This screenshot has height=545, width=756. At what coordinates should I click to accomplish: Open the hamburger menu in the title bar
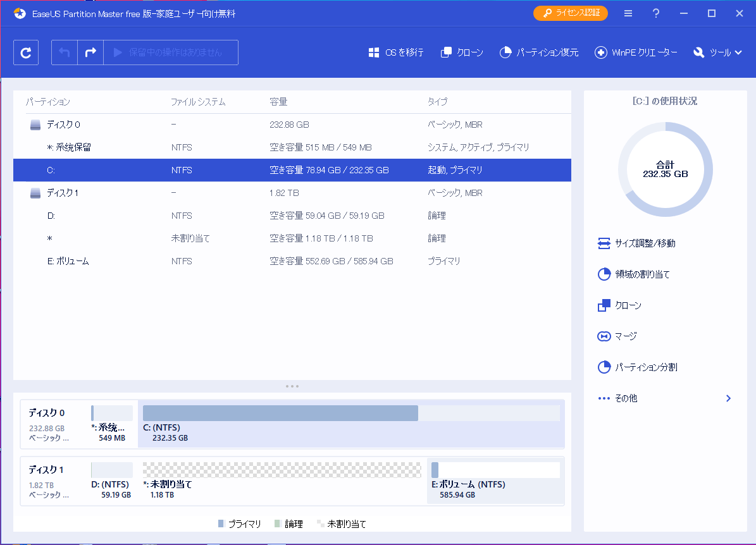(628, 13)
